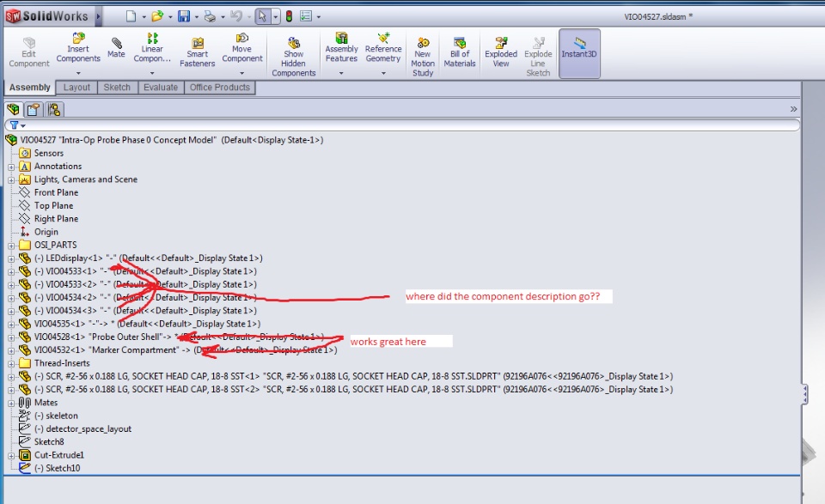Viewport: 825px width, 504px height.
Task: Expand the Annotations folder
Action: click(x=11, y=167)
